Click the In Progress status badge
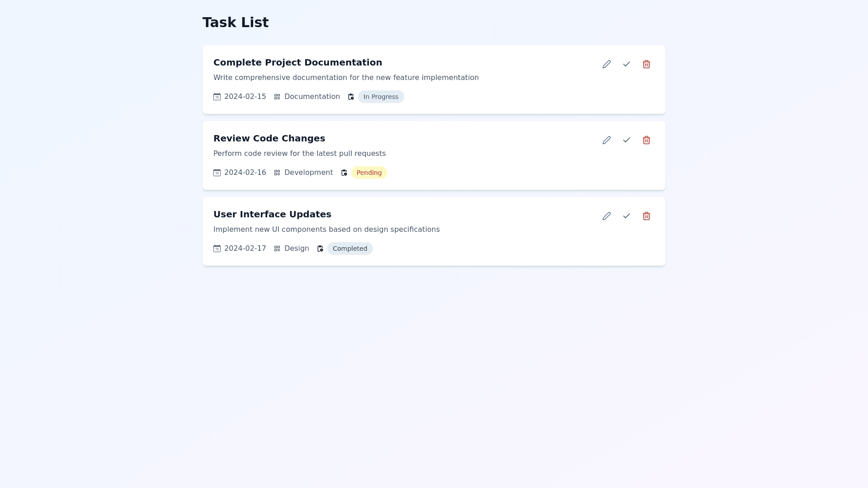 (381, 97)
